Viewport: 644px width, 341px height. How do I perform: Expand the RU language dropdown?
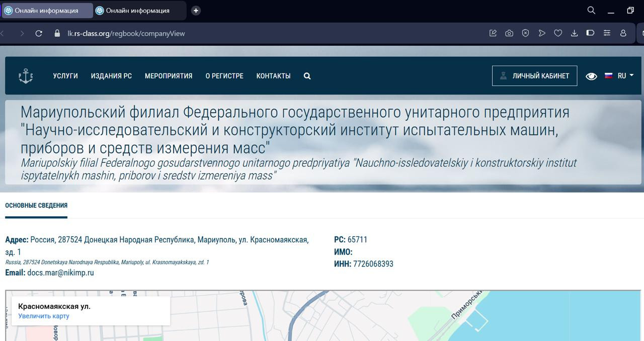pyautogui.click(x=619, y=76)
